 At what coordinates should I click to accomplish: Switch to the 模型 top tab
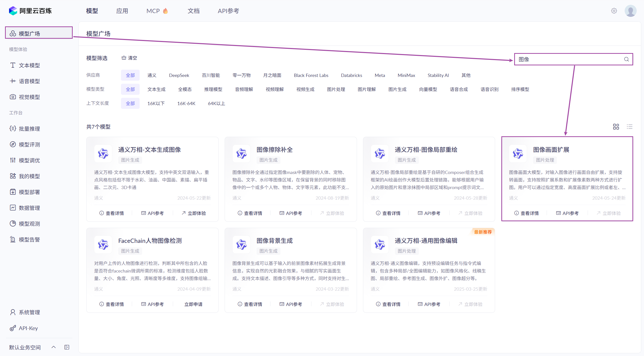point(92,11)
